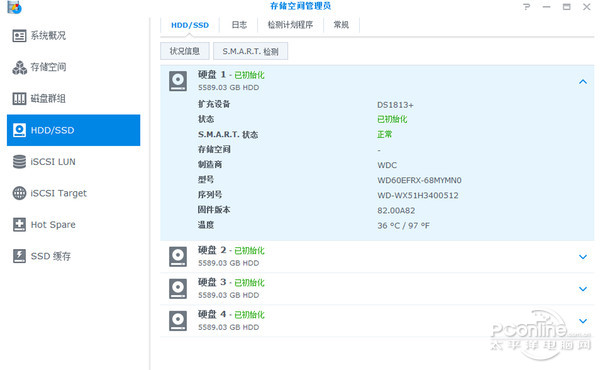Click the disk icon for 硬盘 4
Image resolution: width=600 pixels, height=370 pixels.
178,321
